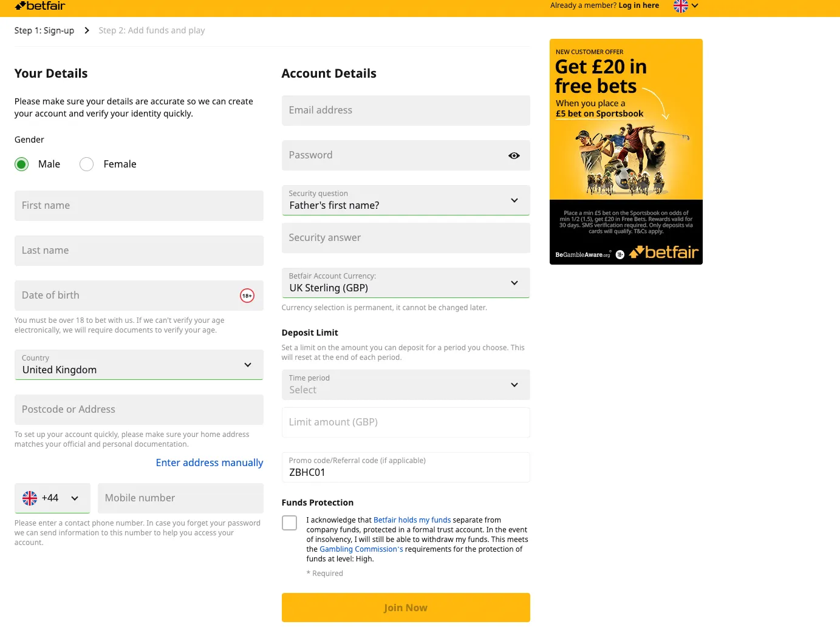The image size is (840, 630).
Task: Click the Limit amount (GBP) field
Action: [x=406, y=422]
